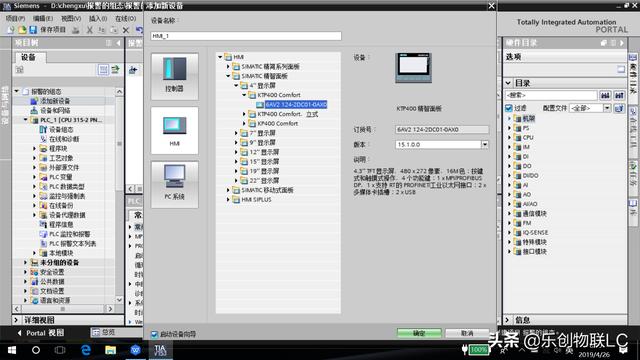Expand 程序块 folder in project tree
640x360 pixels.
[x=34, y=148]
